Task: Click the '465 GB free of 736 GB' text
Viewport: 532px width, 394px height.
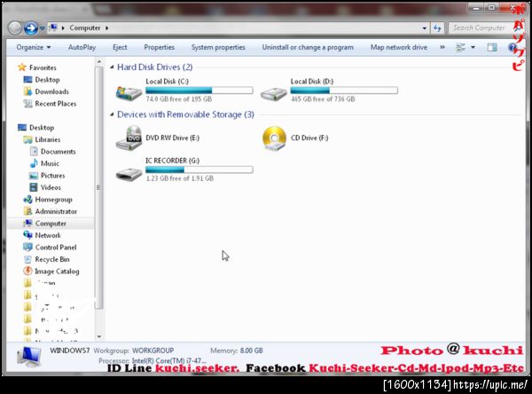Action: 323,98
